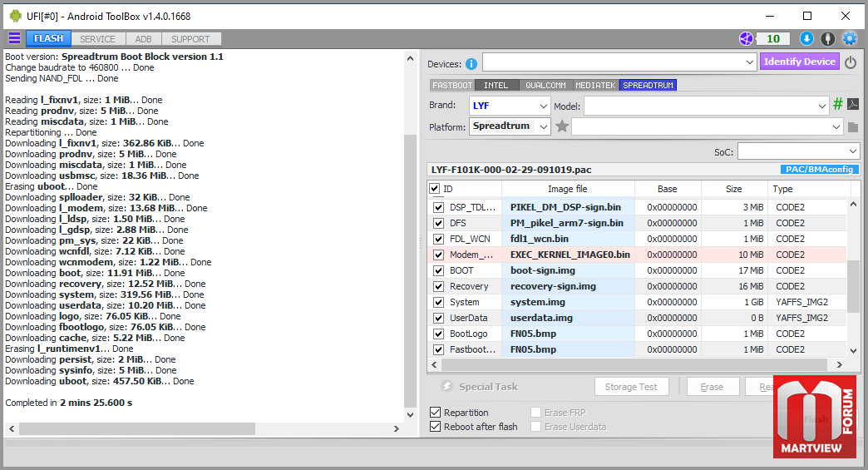868x470 pixels.
Task: Open the hamburger main menu icon
Action: (x=14, y=38)
